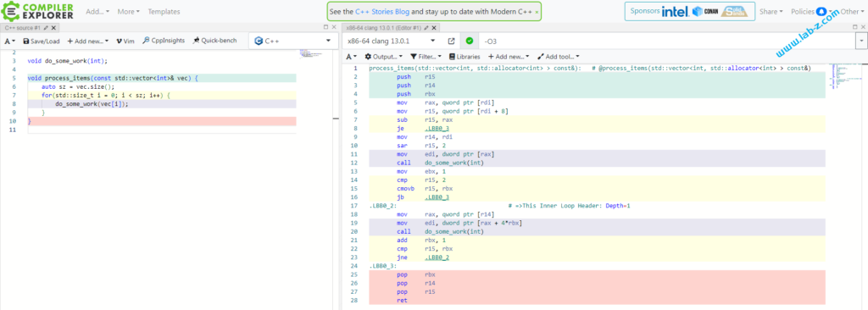Click the green compile status check icon
Viewport: 868px width, 310px height.
pyautogui.click(x=470, y=41)
